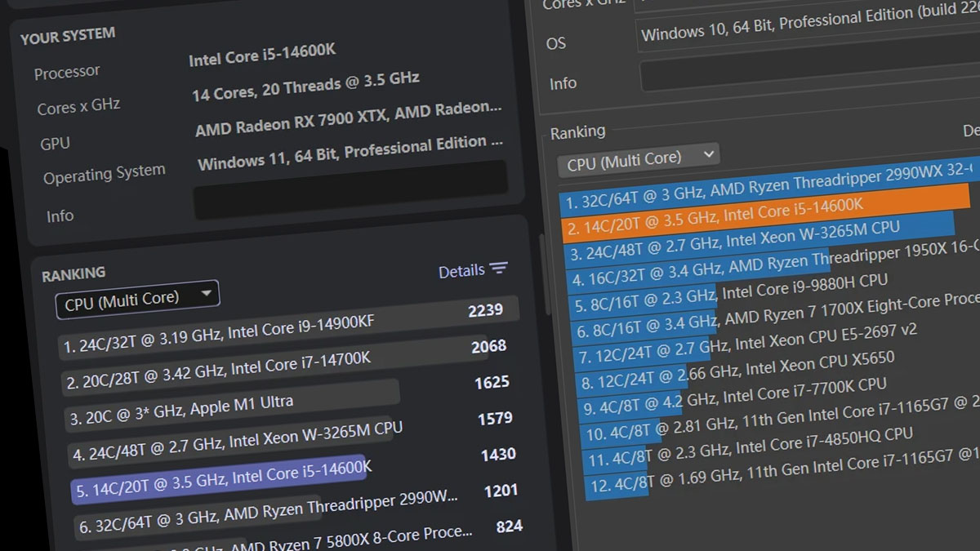Click score value 2068
Viewport: 980px width, 551px height.
(x=488, y=346)
